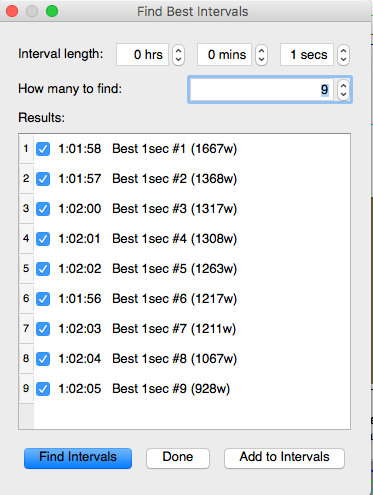Click the Done button

point(178,458)
